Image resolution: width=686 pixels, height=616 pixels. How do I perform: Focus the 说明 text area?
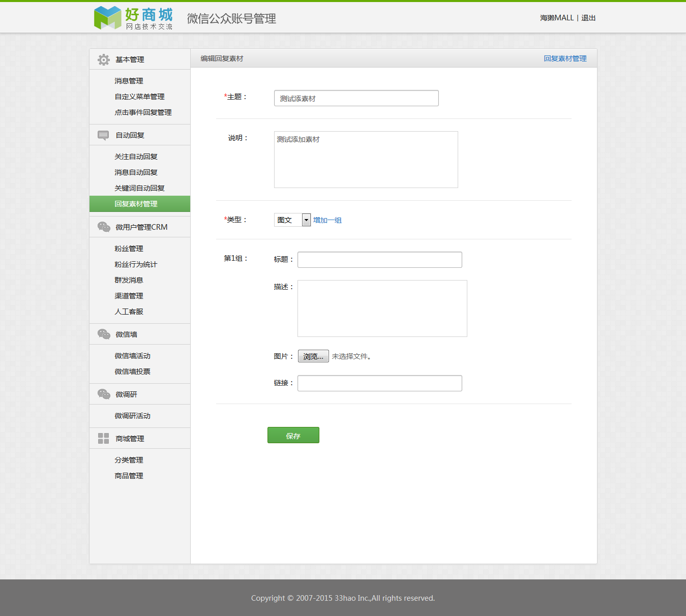(x=366, y=160)
